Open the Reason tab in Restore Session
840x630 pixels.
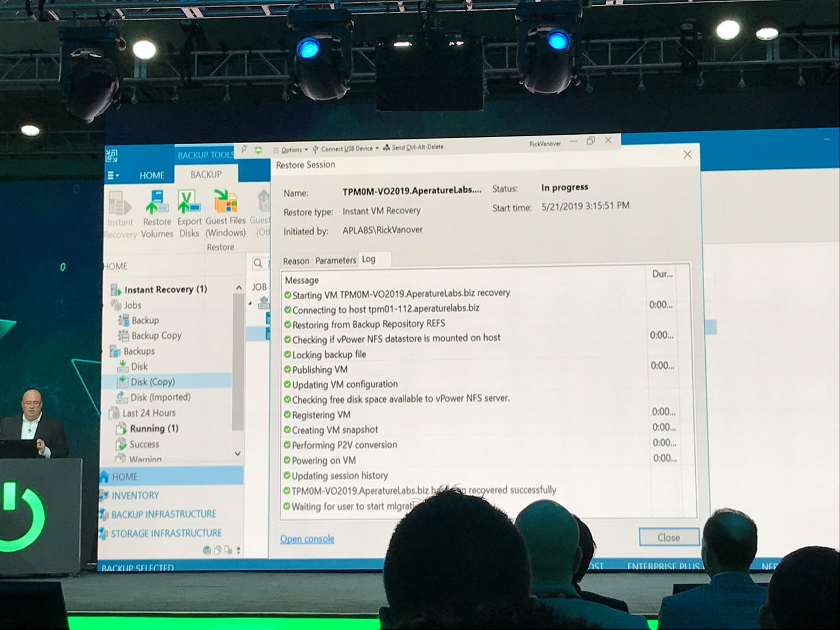296,261
